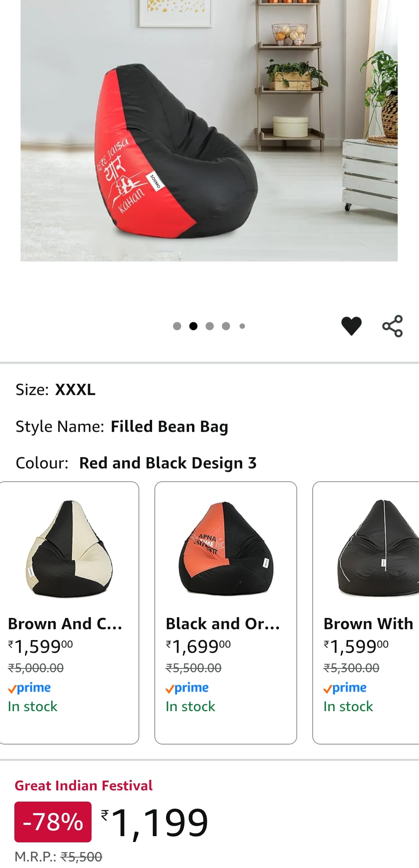Viewport: 419px width, 868px height.
Task: Tap the -78% discount badge
Action: [53, 822]
